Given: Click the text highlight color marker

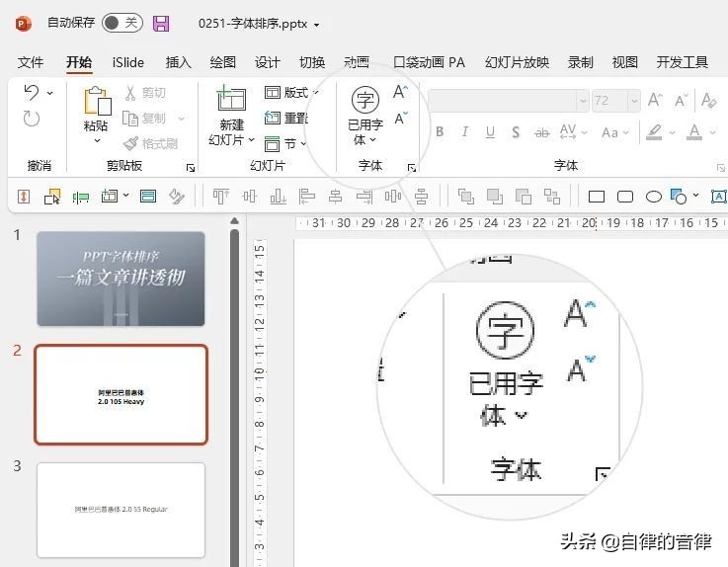Looking at the screenshot, I should 654,132.
